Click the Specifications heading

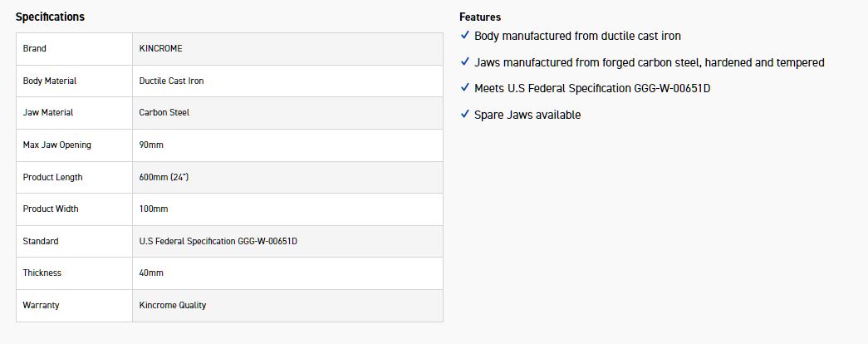click(x=50, y=17)
